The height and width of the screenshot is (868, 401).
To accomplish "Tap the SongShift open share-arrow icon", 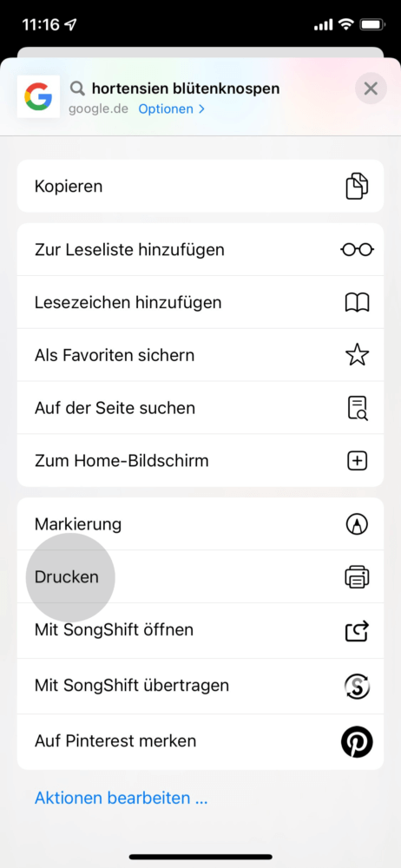I will (357, 630).
